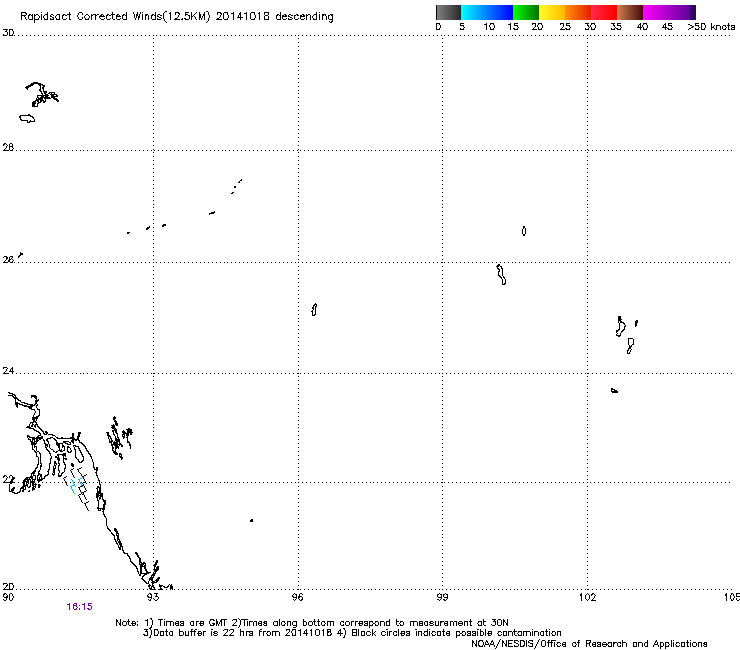This screenshot has width=740, height=650.
Task: Click the latitude label 28 on the left axis
Action: pos(8,147)
